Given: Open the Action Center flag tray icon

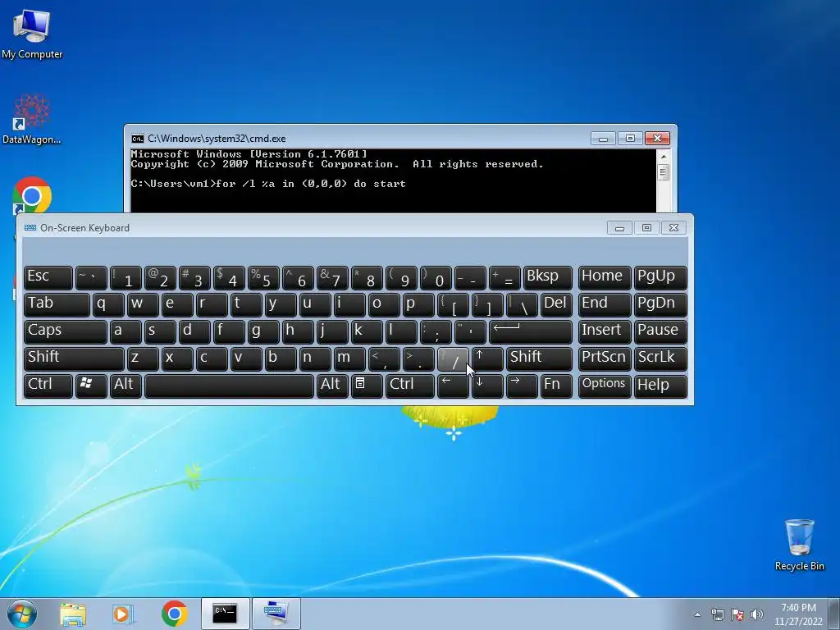Looking at the screenshot, I should tap(737, 614).
